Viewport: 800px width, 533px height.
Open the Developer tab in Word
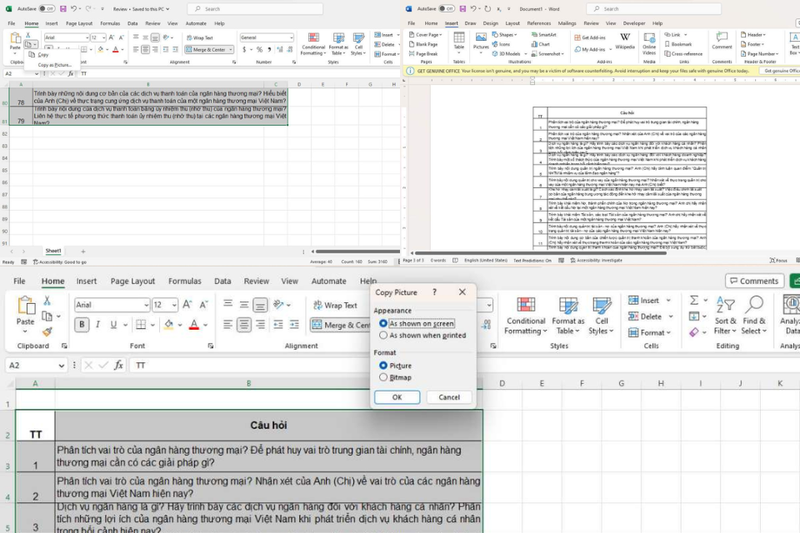point(634,23)
